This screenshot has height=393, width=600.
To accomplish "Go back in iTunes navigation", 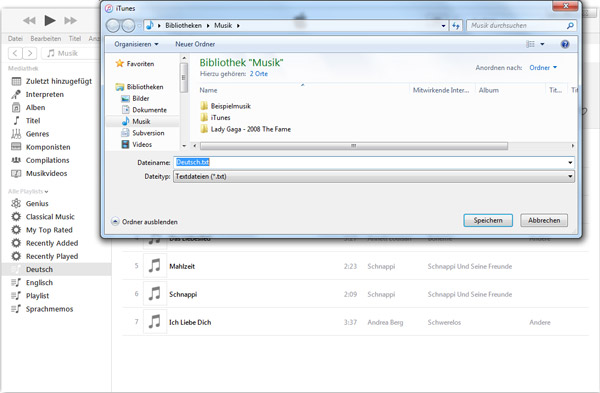I will 15,53.
